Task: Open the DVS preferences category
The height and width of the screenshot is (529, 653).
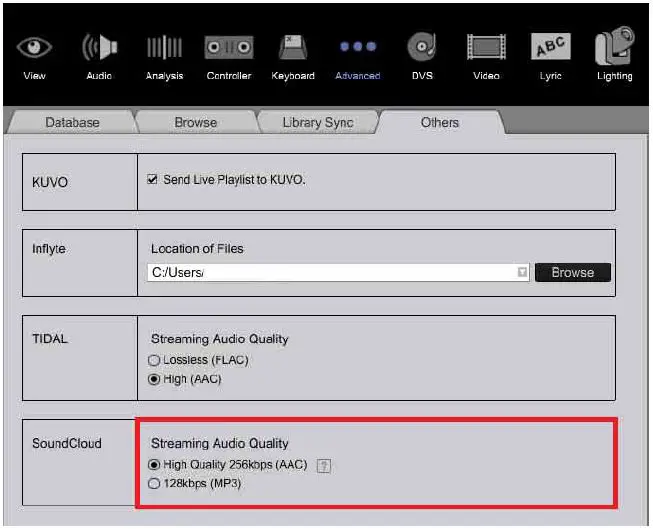Action: coord(422,57)
